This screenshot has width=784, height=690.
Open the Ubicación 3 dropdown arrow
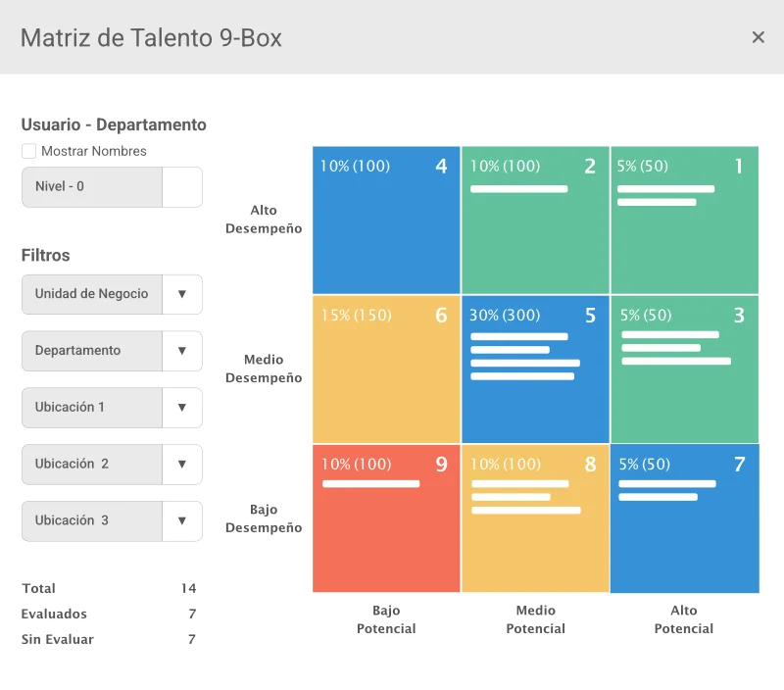[181, 521]
